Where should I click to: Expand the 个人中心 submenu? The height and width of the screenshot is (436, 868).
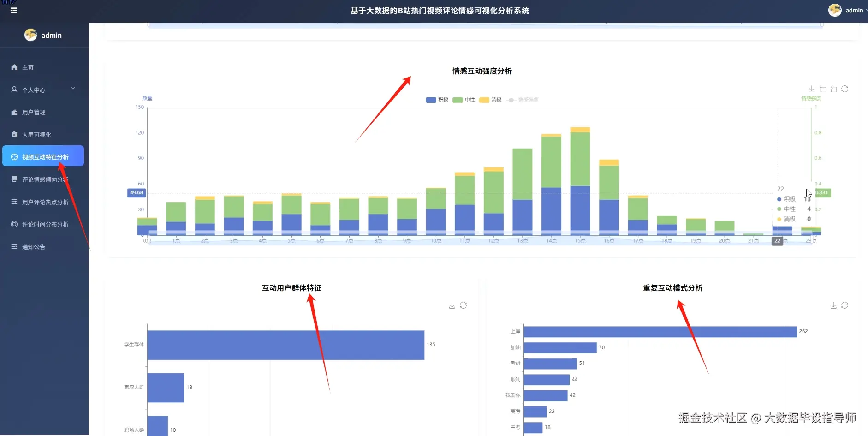tap(44, 90)
